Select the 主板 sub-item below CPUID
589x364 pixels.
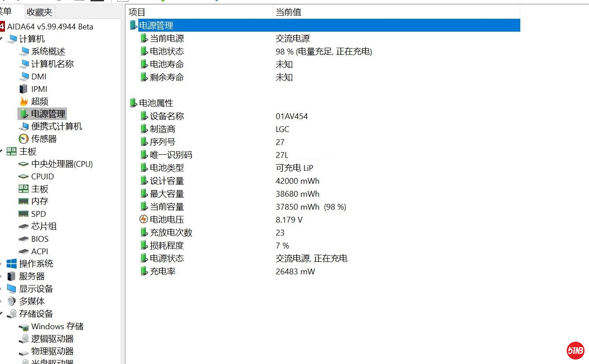point(40,189)
